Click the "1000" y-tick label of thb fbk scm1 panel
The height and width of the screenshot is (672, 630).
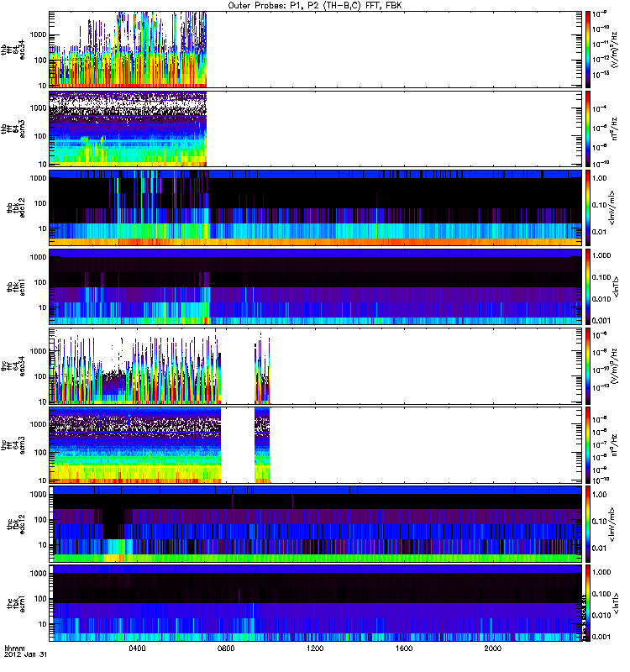tap(38, 257)
